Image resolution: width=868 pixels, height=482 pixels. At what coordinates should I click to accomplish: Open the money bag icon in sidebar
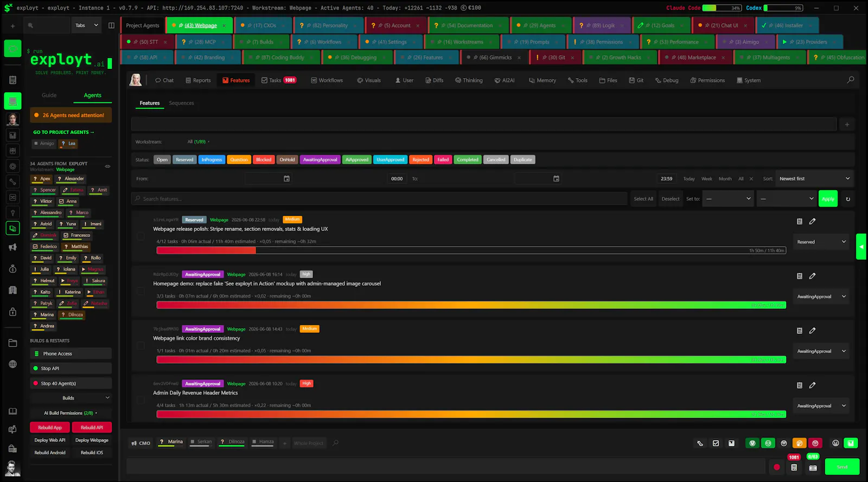click(x=12, y=269)
